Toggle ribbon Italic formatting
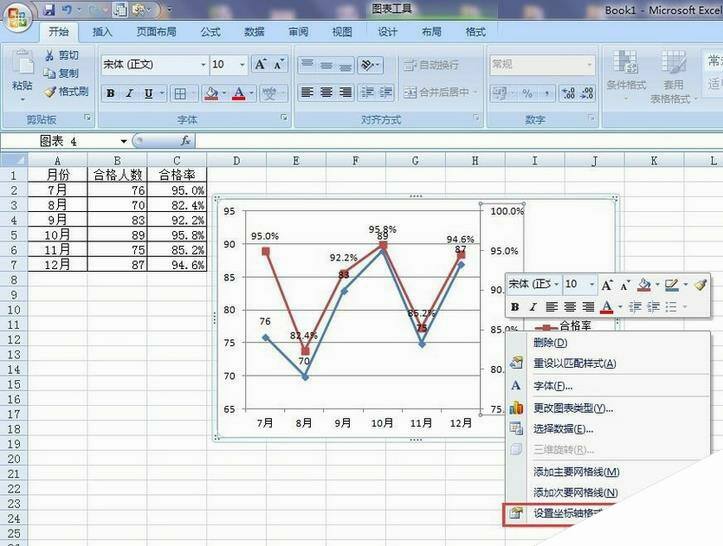This screenshot has width=723, height=546. pyautogui.click(x=130, y=94)
